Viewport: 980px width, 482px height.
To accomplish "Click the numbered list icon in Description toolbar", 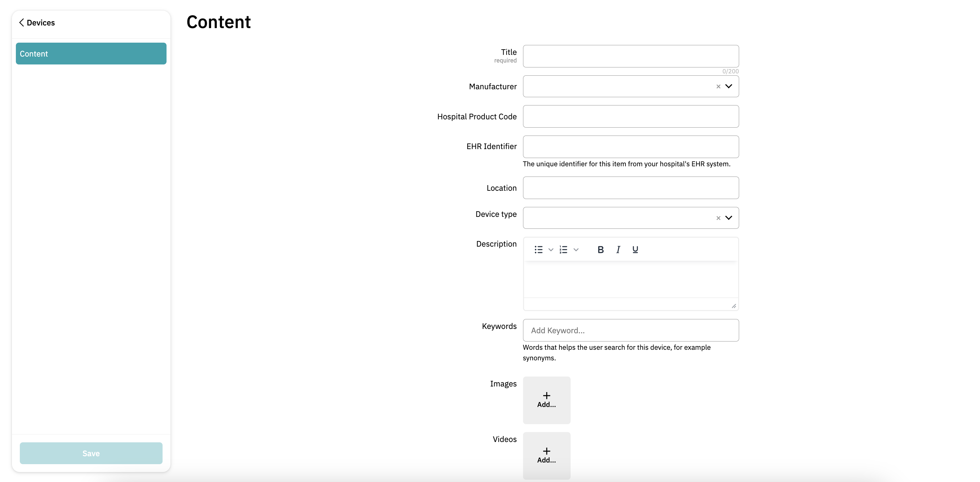I will [563, 249].
